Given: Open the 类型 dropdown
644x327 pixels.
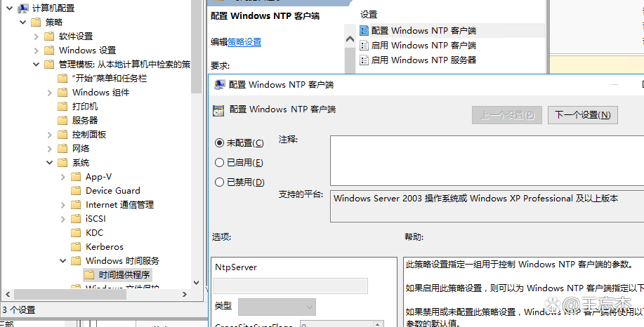Looking at the screenshot, I should 277,307.
